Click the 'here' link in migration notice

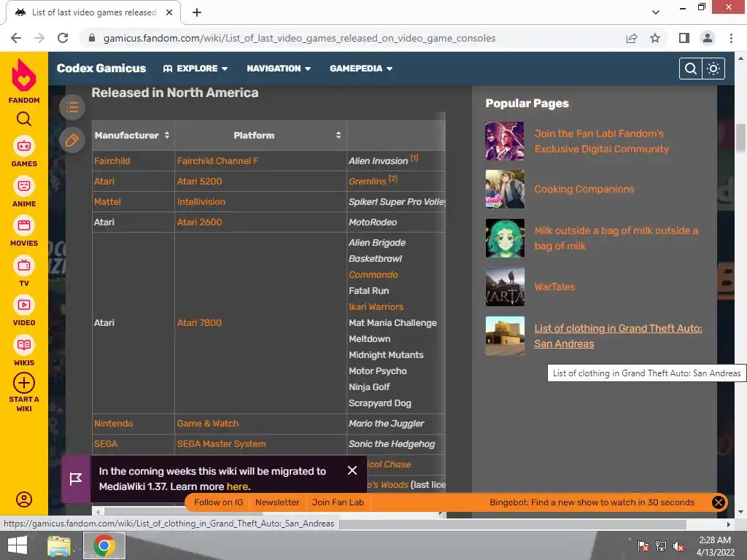237,486
